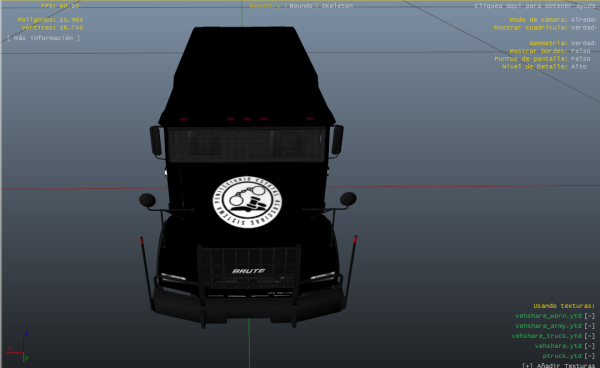Click the 'Polígonos: 13.984' statistic
Screen dimensions: 600x368
50,20
